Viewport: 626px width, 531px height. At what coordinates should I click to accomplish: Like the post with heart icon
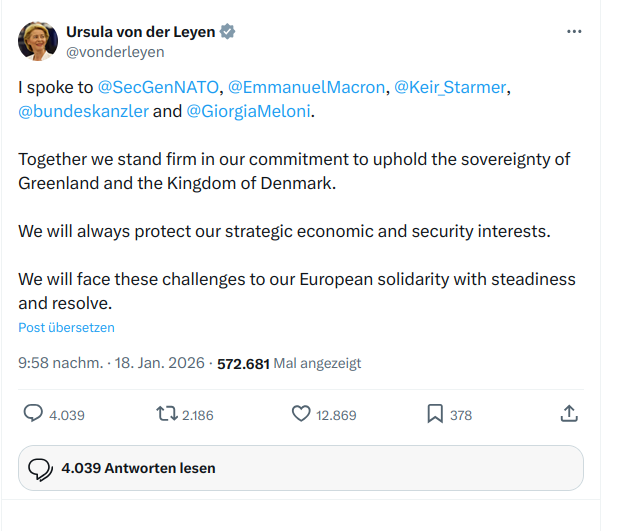(301, 413)
